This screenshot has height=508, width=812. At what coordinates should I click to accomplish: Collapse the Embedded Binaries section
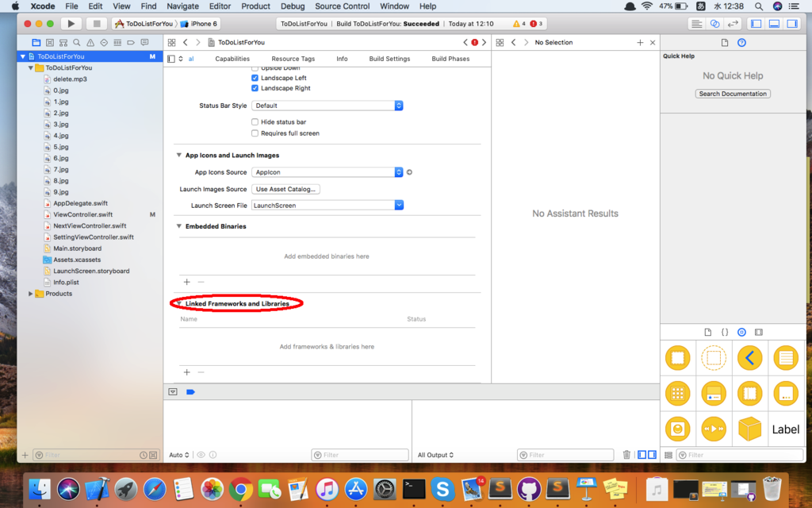tap(179, 226)
